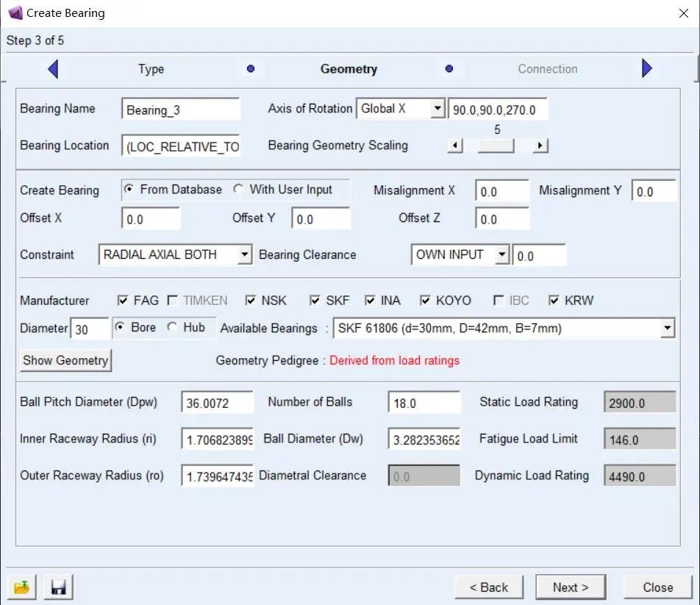Click the Bearing Name input field
Viewport: 700px width, 605px height.
tap(181, 110)
